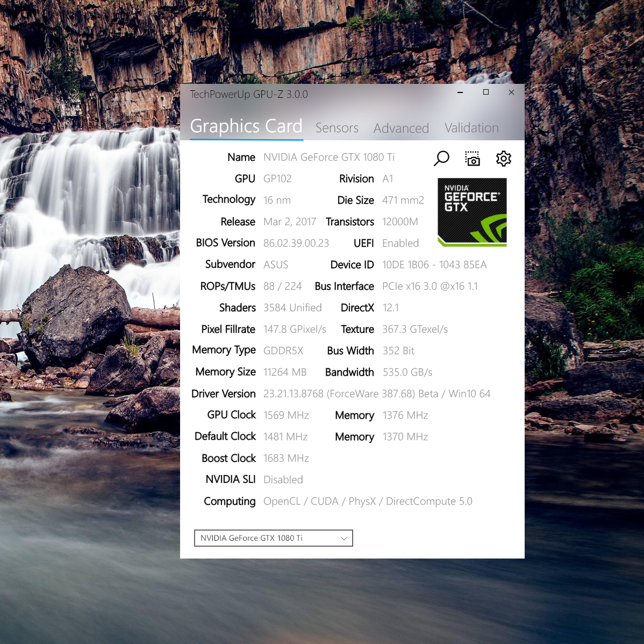This screenshot has width=644, height=644.
Task: Click bandwidth value 535.0 GB/s
Action: [407, 372]
